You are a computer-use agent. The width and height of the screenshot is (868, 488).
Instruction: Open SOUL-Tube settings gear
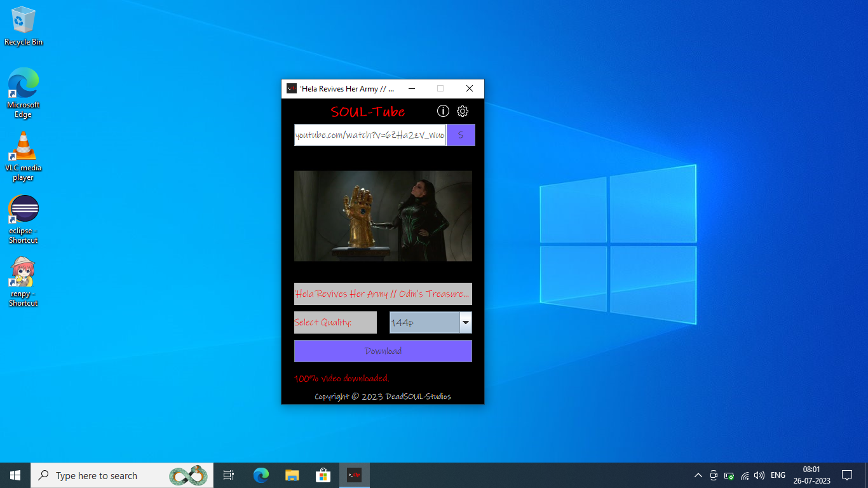pyautogui.click(x=462, y=111)
